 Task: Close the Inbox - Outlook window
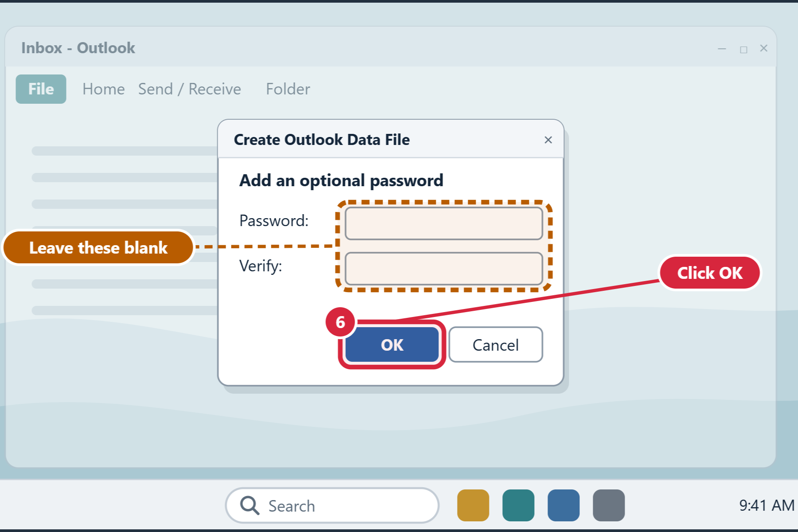pos(763,48)
